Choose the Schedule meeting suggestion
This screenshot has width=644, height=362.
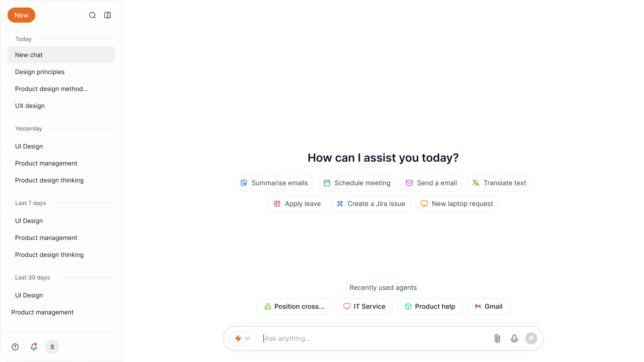357,183
